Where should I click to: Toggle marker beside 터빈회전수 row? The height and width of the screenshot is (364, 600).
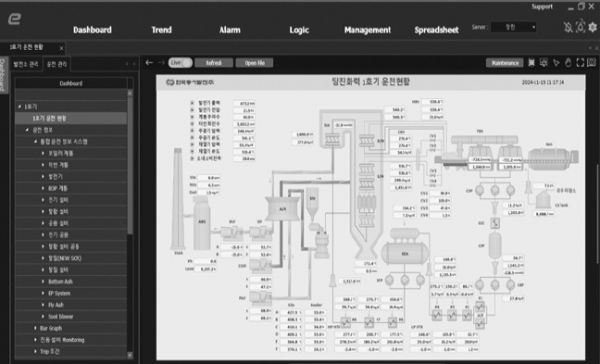[192, 124]
